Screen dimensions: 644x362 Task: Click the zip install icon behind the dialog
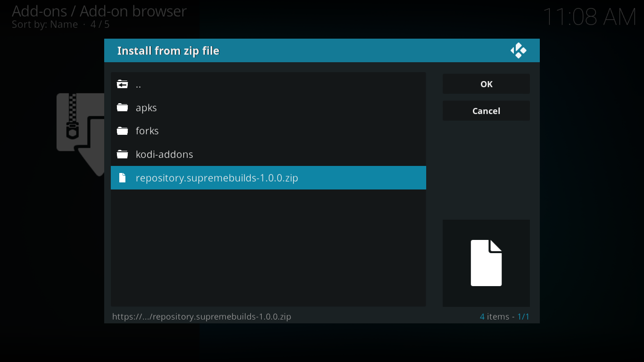point(80,134)
